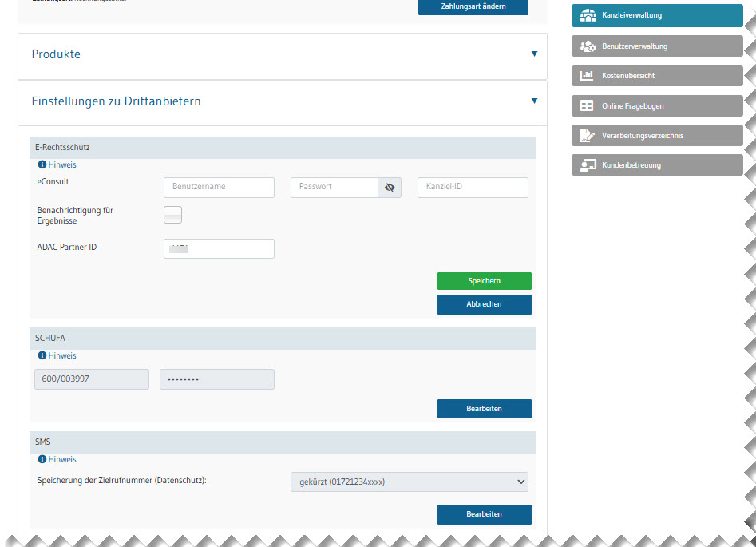
Task: Click Bearbeiten button in SMS section
Action: [484, 515]
